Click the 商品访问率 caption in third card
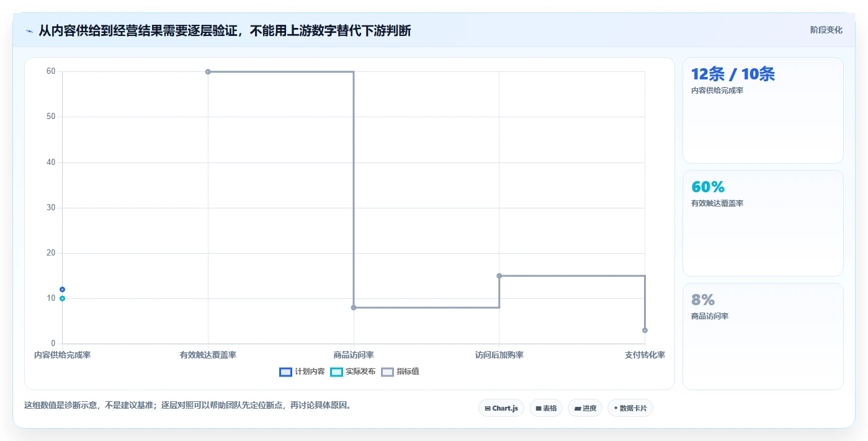 [x=710, y=316]
